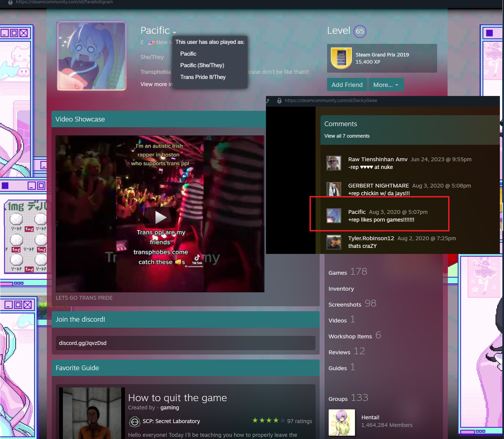Open GERBERT NIGHTMARE commenter avatar
Screen dimensions: 504x439
[334, 189]
